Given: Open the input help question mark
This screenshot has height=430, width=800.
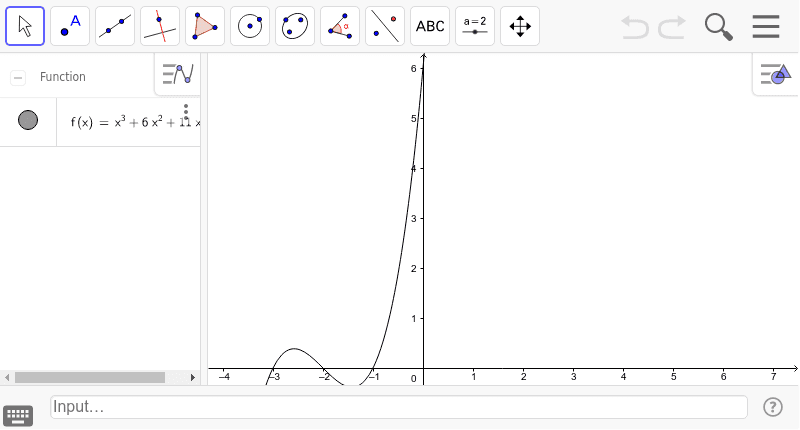Looking at the screenshot, I should click(x=773, y=407).
